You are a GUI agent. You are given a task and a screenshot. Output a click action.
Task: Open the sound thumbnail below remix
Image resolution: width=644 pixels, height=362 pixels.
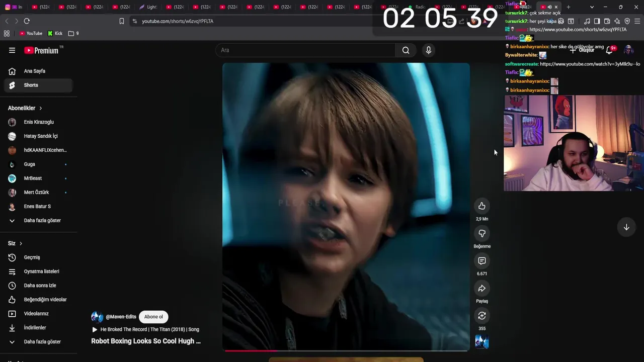point(482,342)
